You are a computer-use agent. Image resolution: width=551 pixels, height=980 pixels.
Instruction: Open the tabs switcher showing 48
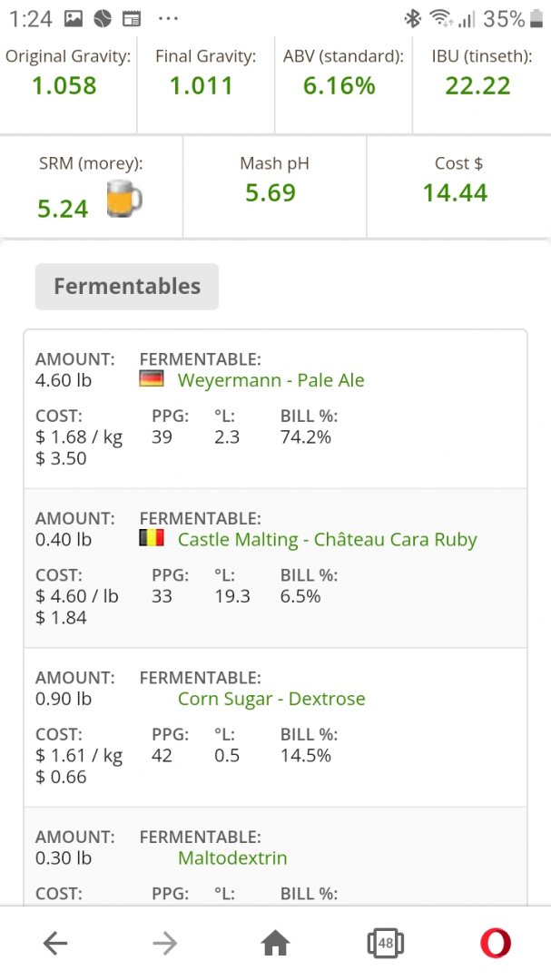click(385, 943)
